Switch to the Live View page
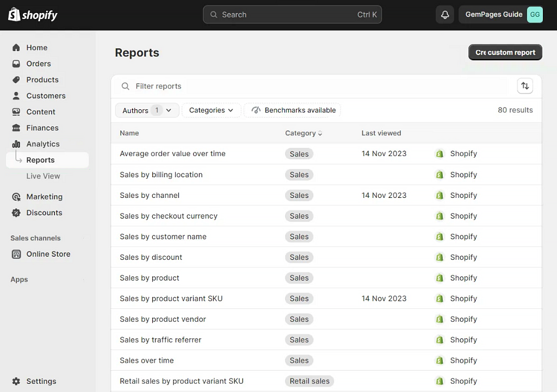The height and width of the screenshot is (392, 557). point(43,176)
